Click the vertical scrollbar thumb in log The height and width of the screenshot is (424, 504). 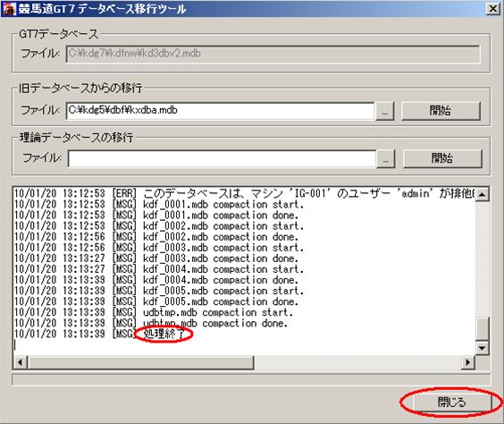(x=483, y=328)
